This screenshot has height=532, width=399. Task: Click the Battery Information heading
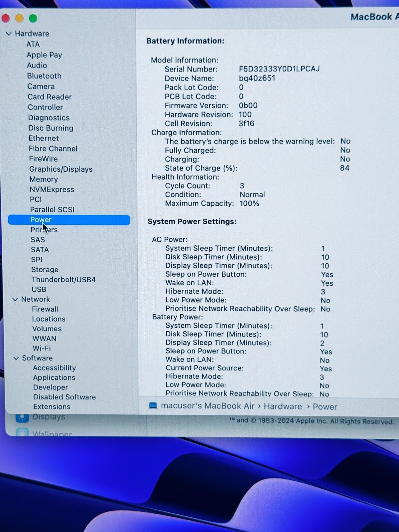point(186,41)
